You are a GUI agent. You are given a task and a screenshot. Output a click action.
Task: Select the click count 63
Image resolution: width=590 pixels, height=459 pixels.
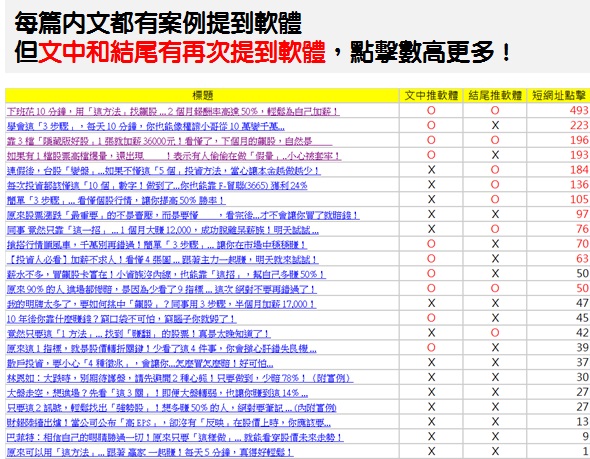(x=582, y=259)
